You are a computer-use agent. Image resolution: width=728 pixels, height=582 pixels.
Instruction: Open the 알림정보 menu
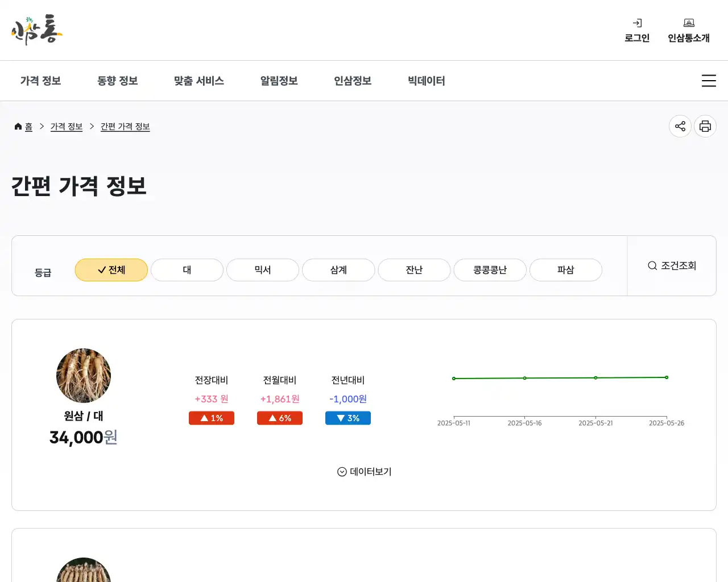[279, 81]
